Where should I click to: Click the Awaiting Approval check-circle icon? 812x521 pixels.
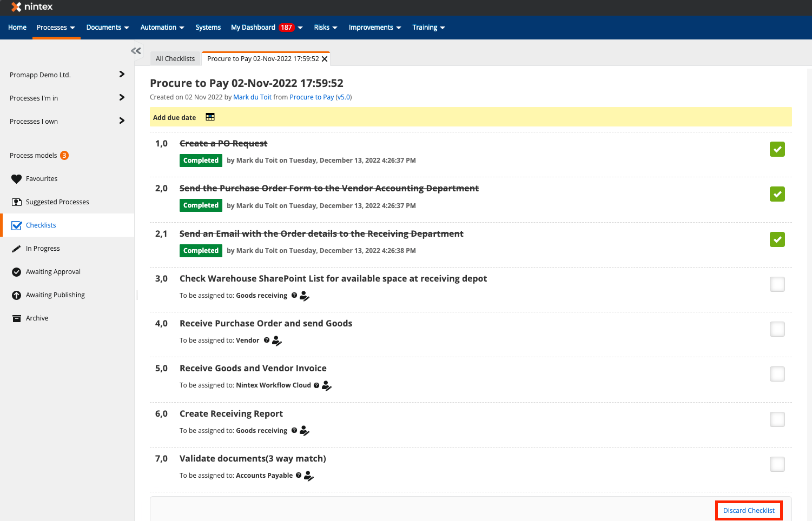tap(17, 272)
